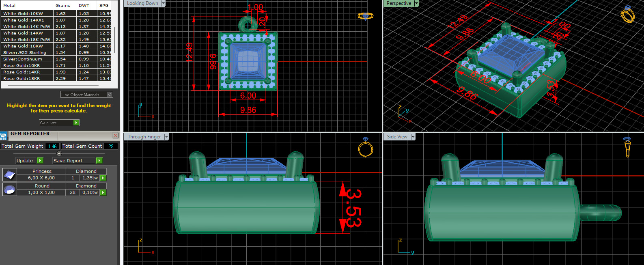This screenshot has height=265, width=644.
Task: Click Princess size 6,00 X 6,00
Action: (x=41, y=178)
